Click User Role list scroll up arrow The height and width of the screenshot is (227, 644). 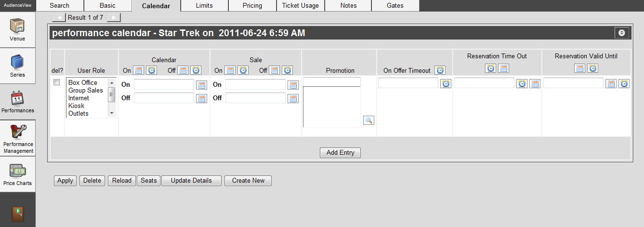click(112, 82)
